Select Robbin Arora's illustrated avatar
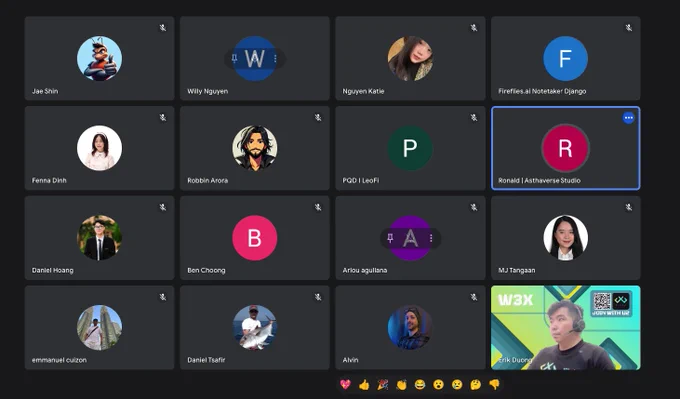680x399 pixels. coord(255,148)
